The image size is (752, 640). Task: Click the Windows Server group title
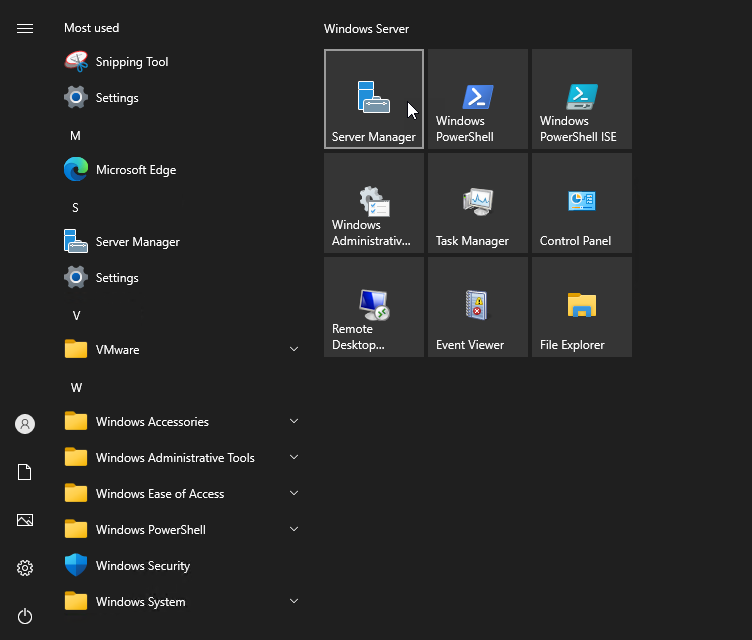[x=366, y=29]
